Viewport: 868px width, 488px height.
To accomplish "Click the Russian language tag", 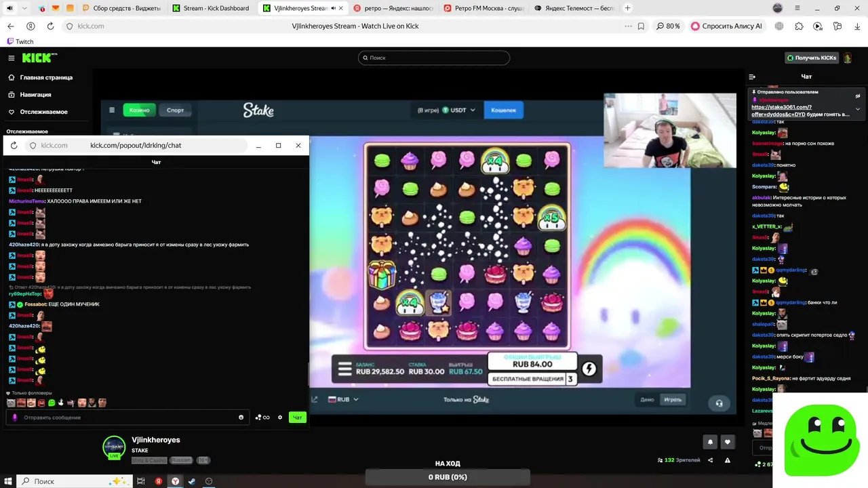I will click(180, 460).
